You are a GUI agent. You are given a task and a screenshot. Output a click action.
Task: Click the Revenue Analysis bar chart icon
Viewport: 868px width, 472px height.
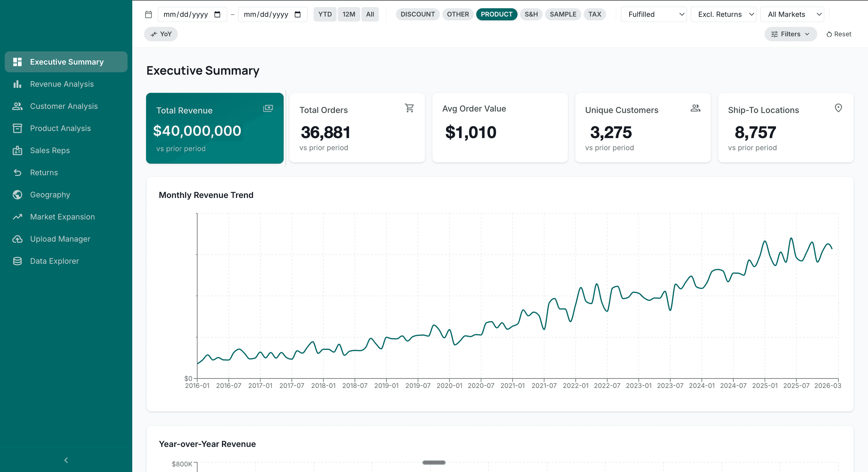point(17,84)
